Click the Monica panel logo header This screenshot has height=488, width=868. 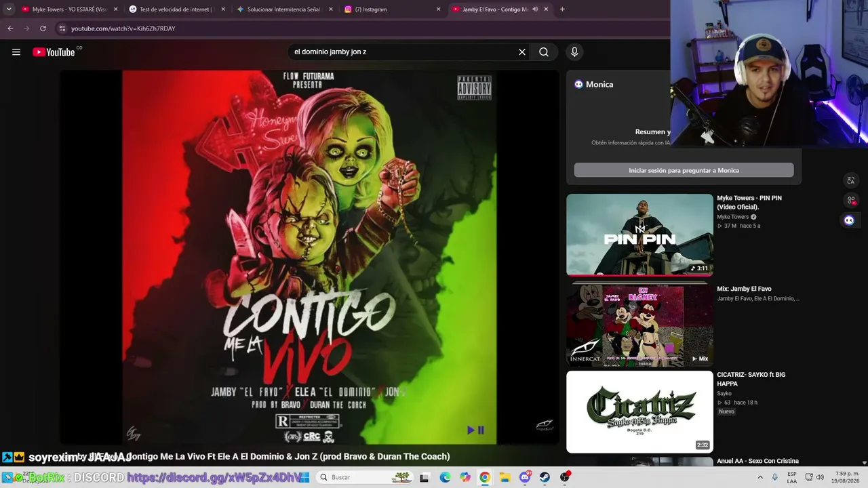coord(593,84)
